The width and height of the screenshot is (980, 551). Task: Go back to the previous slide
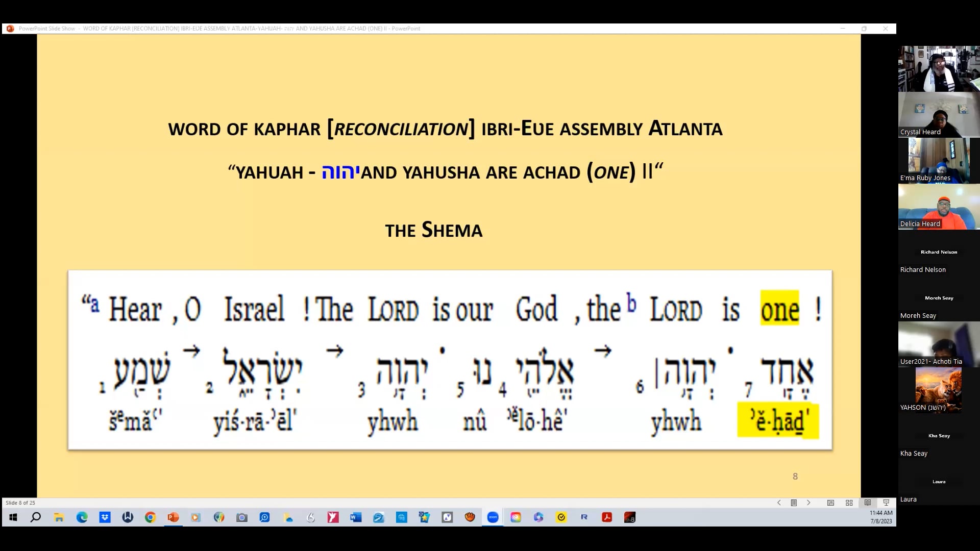point(779,503)
